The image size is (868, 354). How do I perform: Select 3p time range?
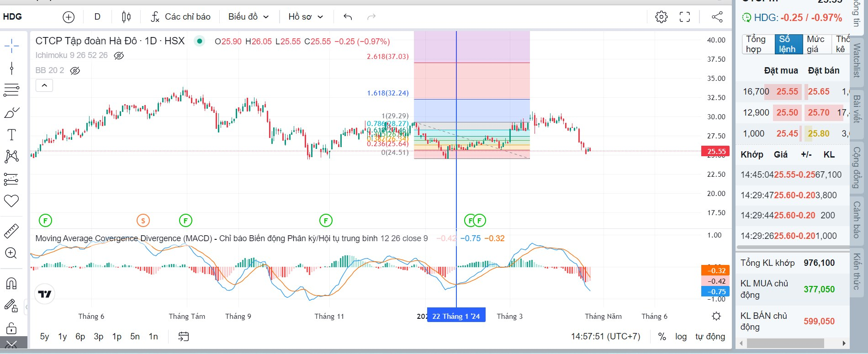point(99,337)
